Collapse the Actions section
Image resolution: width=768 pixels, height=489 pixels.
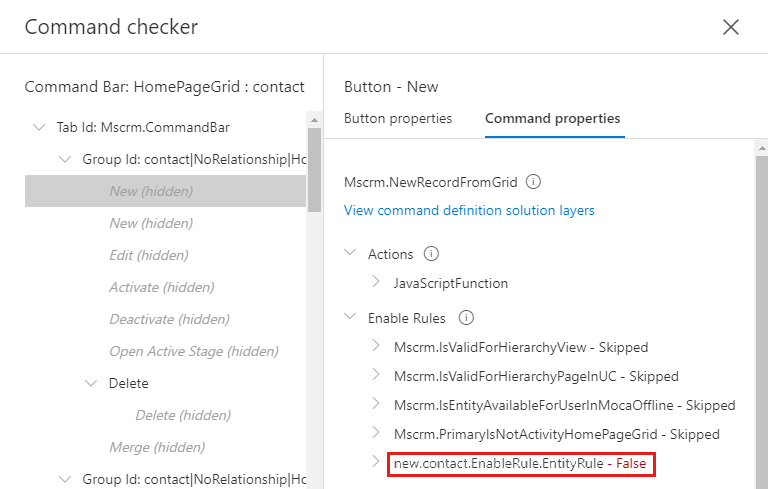click(x=350, y=255)
